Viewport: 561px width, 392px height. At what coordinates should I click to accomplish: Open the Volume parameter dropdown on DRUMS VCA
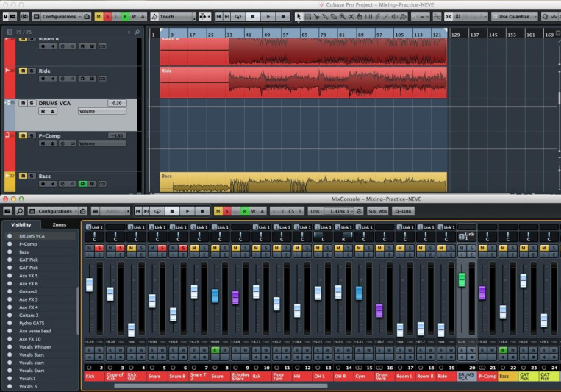pyautogui.click(x=102, y=111)
